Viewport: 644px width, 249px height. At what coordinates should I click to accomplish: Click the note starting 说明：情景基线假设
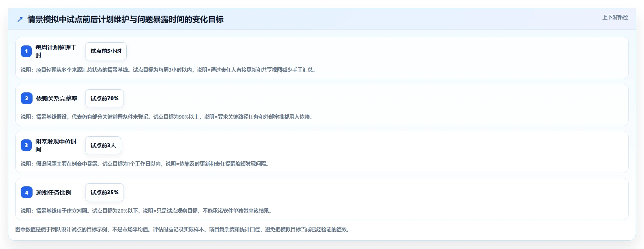[167, 117]
